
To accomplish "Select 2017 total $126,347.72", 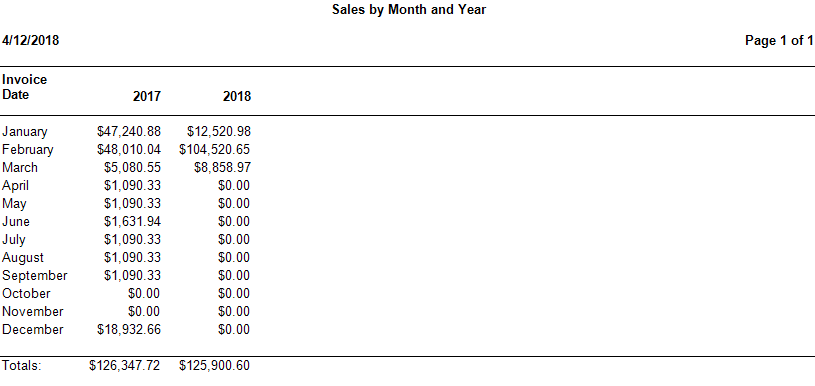I will coord(125,366).
